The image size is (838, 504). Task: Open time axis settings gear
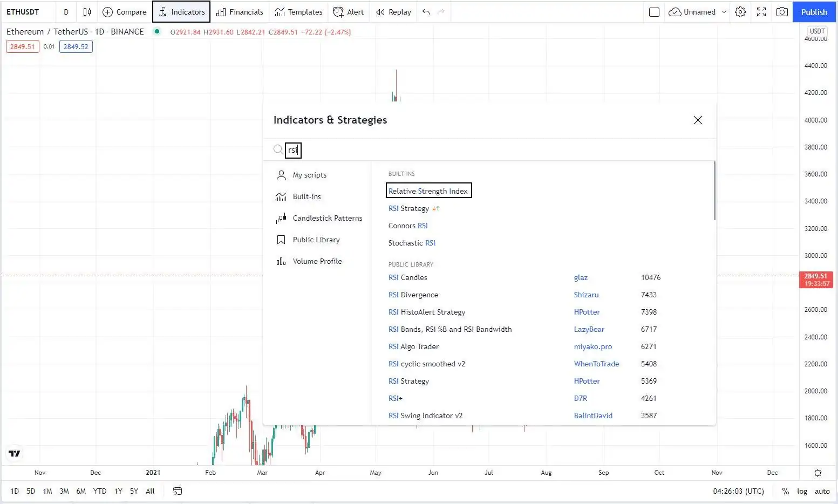(x=817, y=473)
